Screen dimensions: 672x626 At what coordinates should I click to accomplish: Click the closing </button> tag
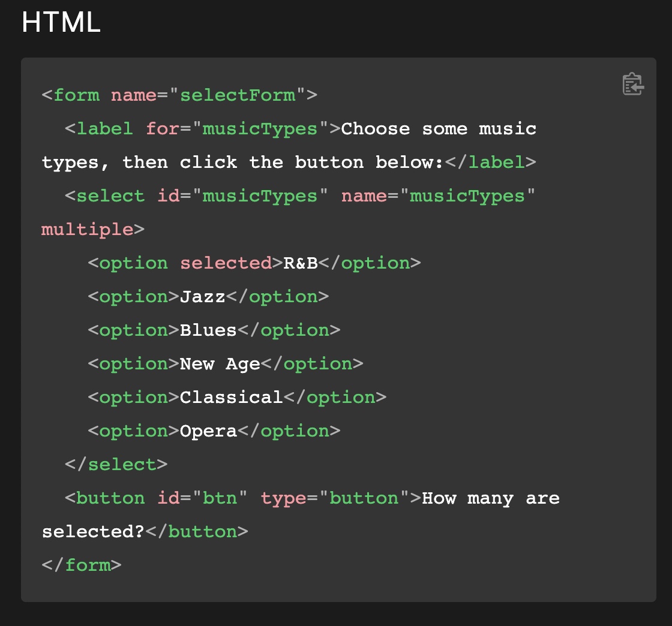[196, 532]
